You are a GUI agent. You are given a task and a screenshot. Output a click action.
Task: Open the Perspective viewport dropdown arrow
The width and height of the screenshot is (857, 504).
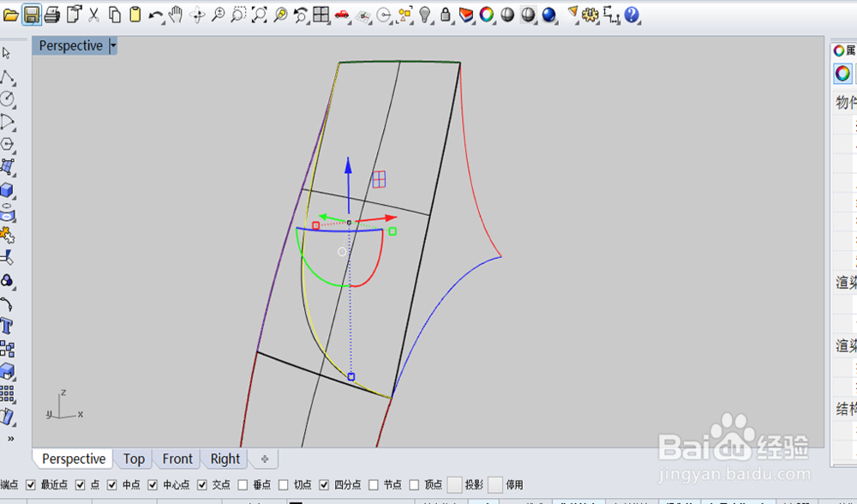pyautogui.click(x=113, y=45)
